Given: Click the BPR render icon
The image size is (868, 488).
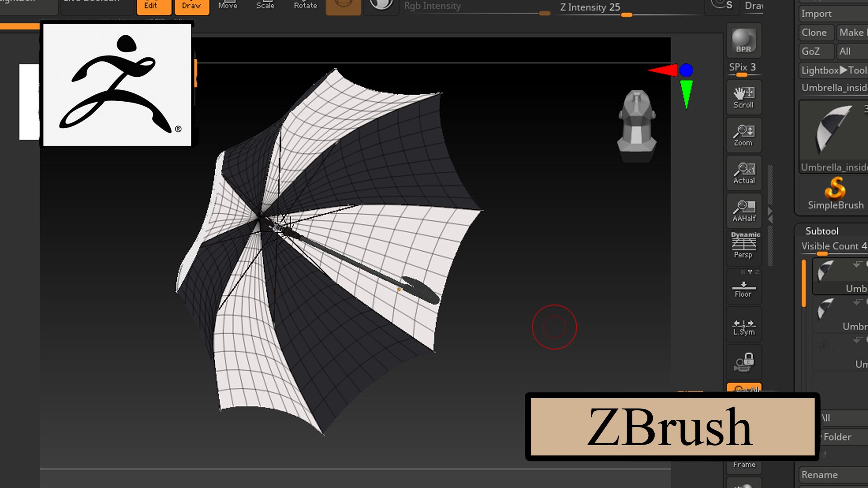Looking at the screenshot, I should [744, 41].
